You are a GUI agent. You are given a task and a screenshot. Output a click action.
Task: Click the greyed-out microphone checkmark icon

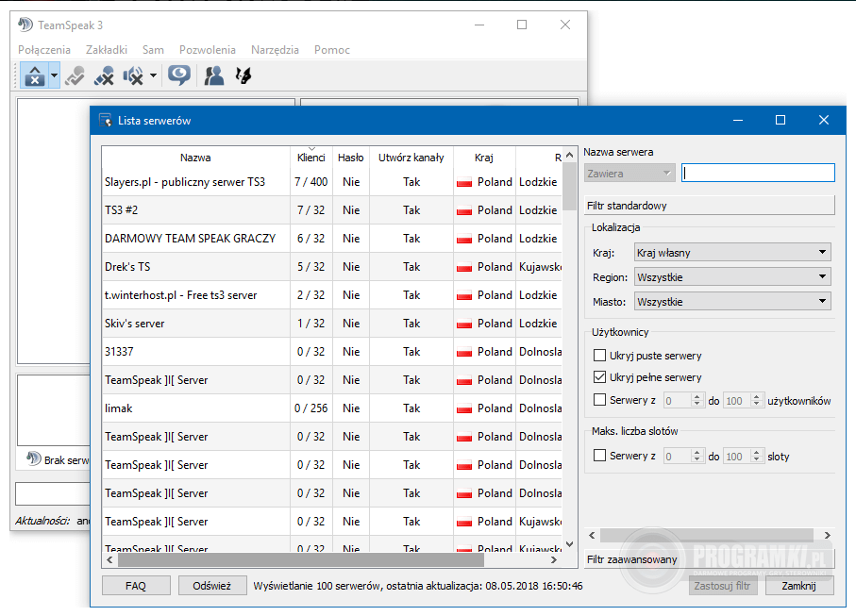[75, 75]
